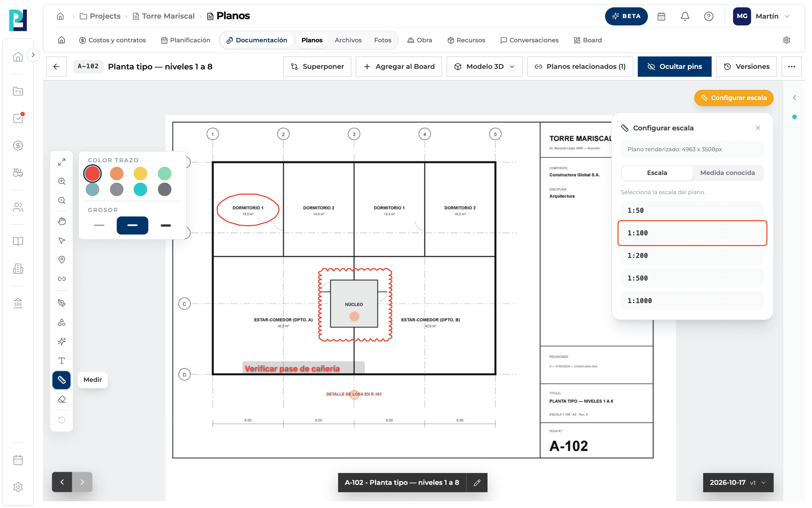
Task: Select the thin stroke thickness
Action: pyautogui.click(x=99, y=225)
